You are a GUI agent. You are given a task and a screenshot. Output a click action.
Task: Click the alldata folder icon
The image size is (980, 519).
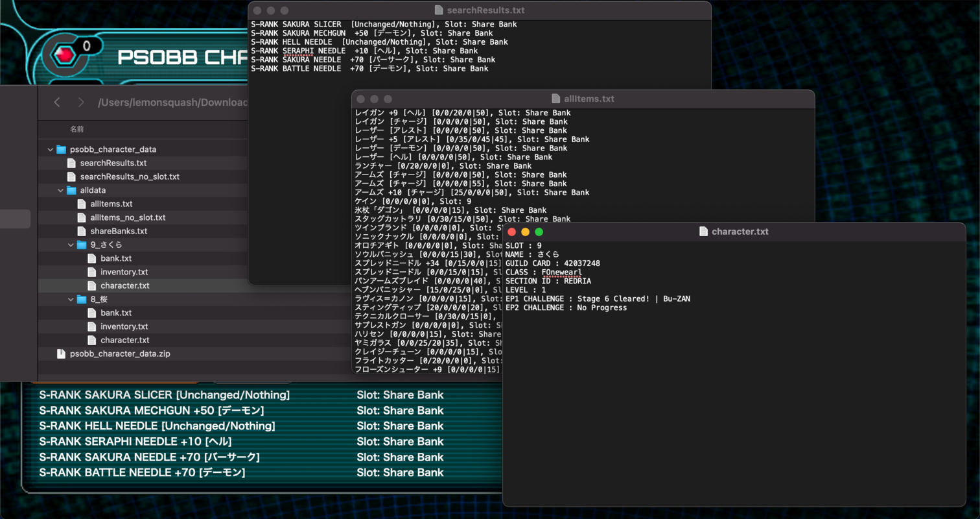71,191
